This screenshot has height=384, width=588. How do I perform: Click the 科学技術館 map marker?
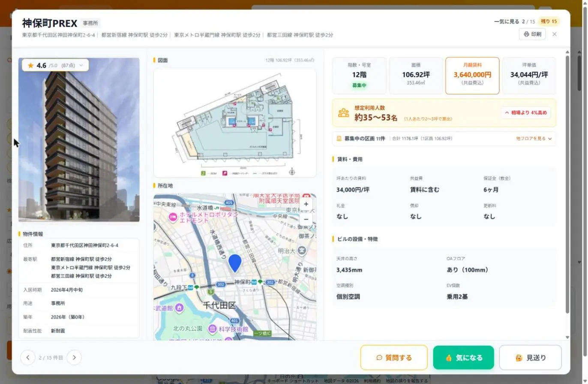click(212, 329)
